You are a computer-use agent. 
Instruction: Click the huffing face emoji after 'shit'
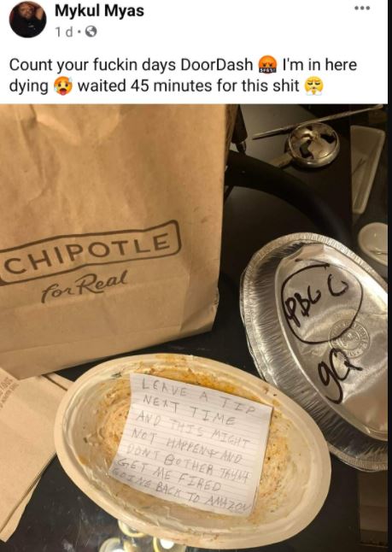[313, 86]
